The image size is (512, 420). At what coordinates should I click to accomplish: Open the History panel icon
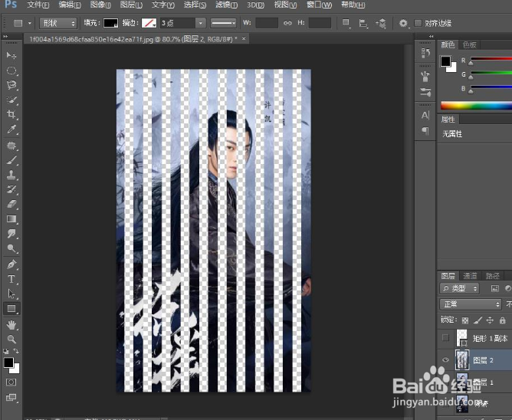click(x=425, y=53)
